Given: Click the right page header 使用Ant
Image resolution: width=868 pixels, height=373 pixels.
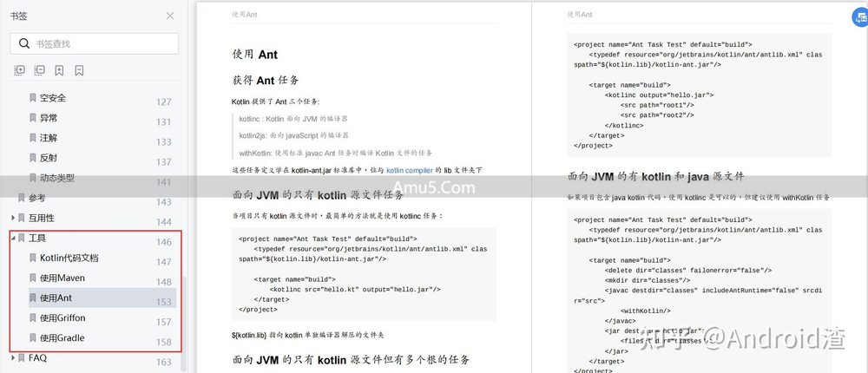Looking at the screenshot, I should pos(580,15).
